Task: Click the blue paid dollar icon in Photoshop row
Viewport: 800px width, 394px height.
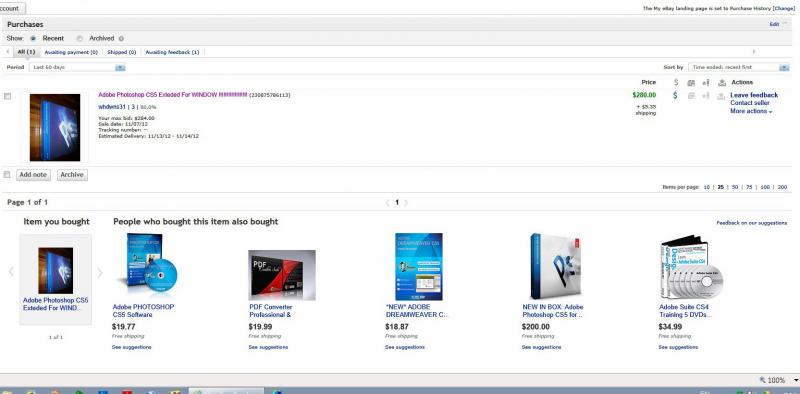Action: [676, 95]
